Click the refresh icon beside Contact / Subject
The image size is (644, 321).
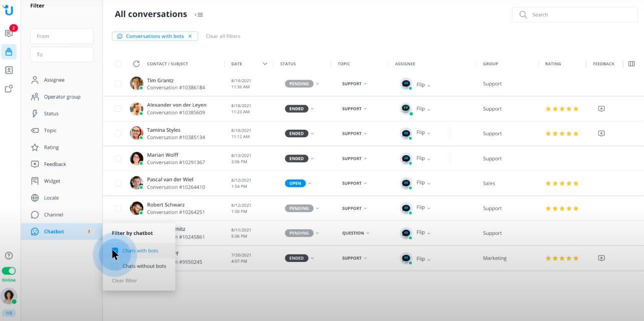[x=136, y=64]
